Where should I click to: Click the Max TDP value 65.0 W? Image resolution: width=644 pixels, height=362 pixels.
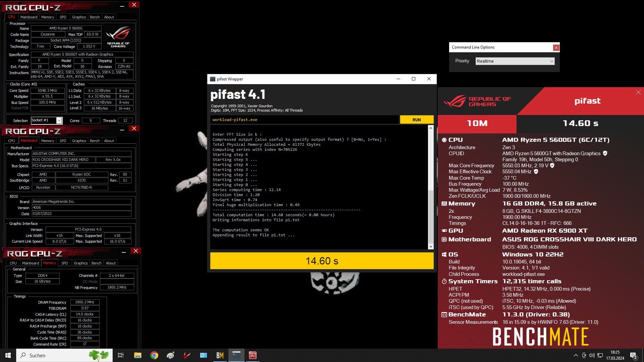[93, 34]
